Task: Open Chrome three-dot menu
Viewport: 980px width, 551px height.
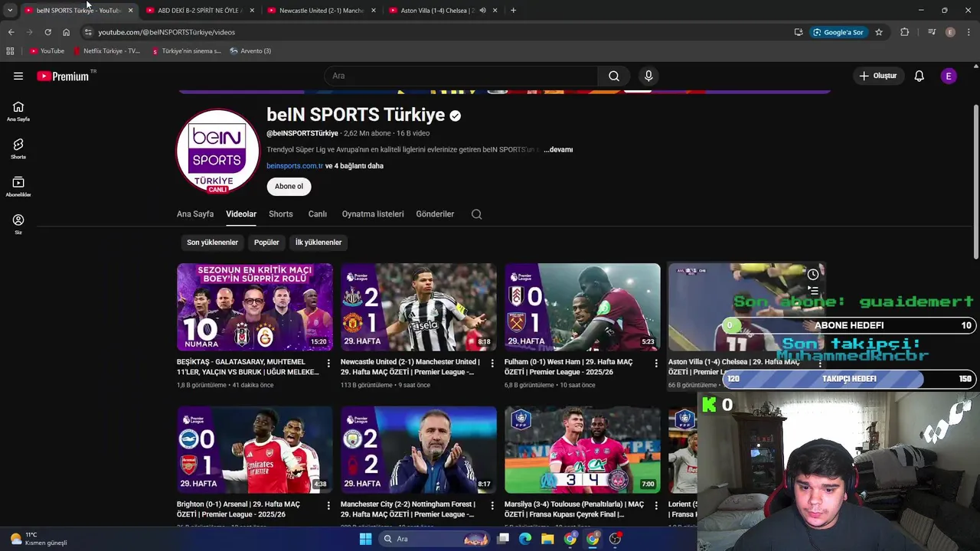Action: tap(969, 32)
